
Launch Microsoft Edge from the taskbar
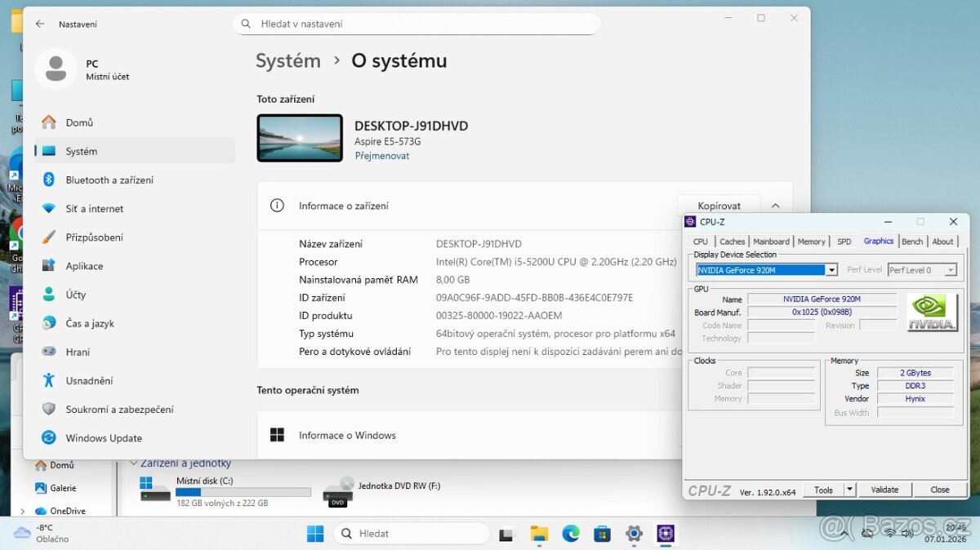(571, 533)
